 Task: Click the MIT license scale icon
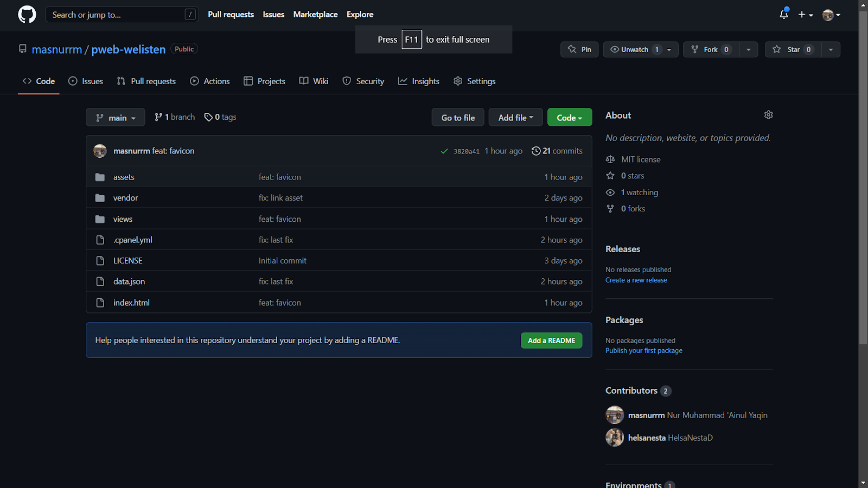pos(610,159)
